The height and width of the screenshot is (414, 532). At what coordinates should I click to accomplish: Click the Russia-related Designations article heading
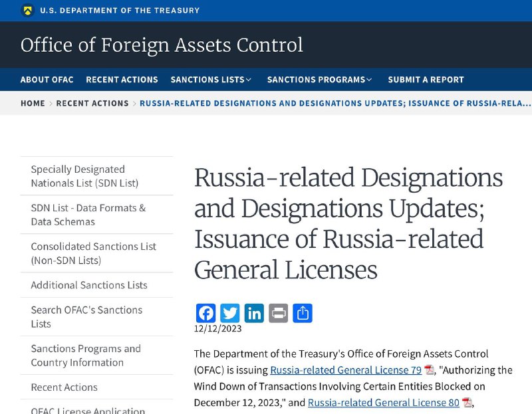[x=348, y=223]
